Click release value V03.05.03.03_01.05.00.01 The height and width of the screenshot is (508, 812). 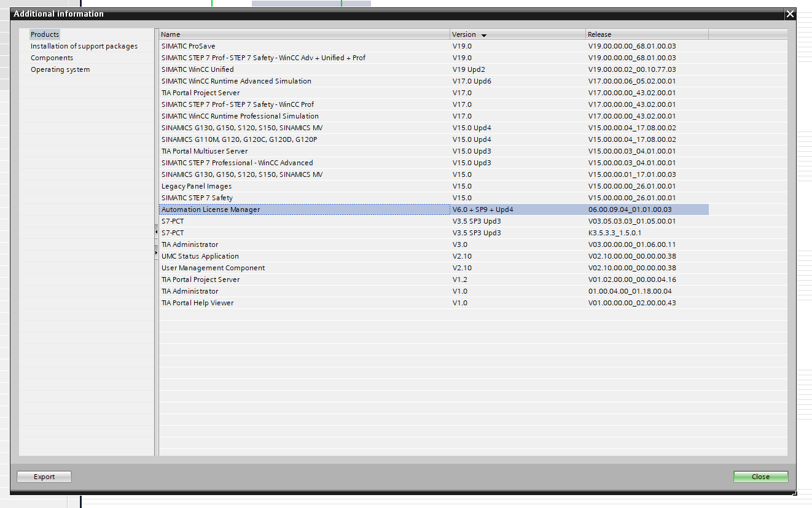(632, 221)
